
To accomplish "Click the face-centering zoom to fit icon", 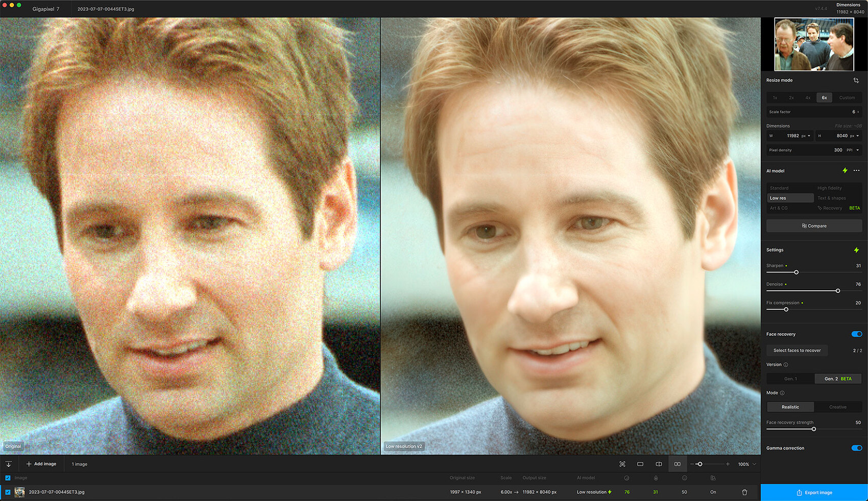I will [x=622, y=464].
